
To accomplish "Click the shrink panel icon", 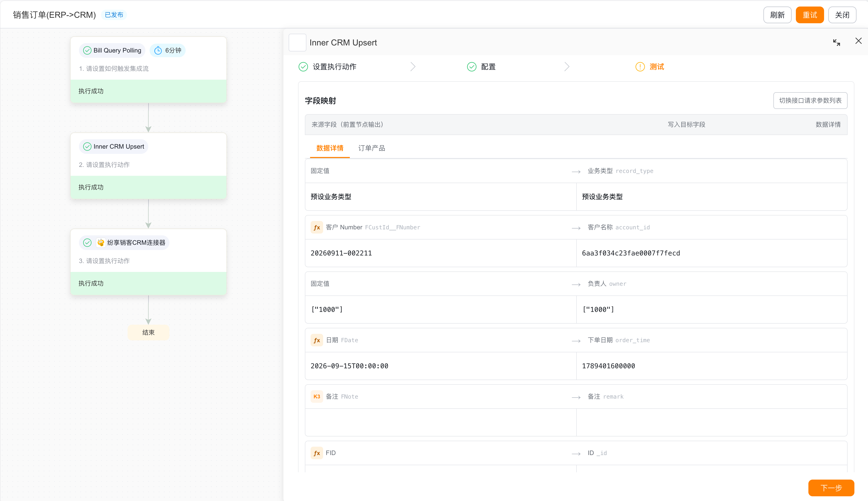I will click(836, 42).
